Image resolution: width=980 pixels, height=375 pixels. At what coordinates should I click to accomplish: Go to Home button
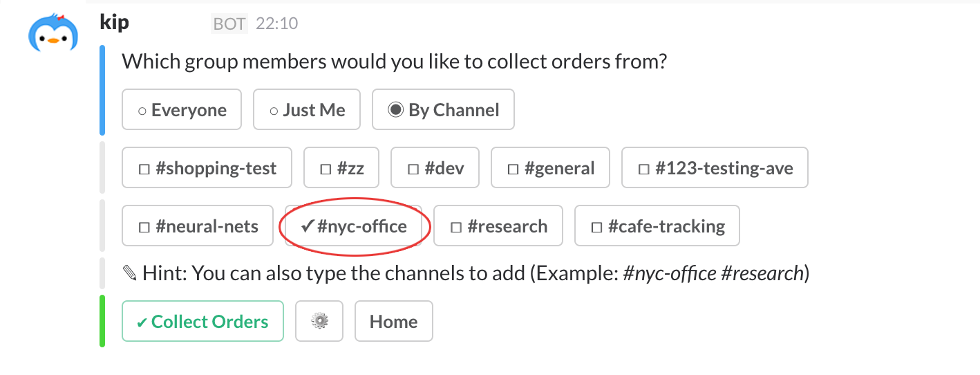tap(393, 321)
